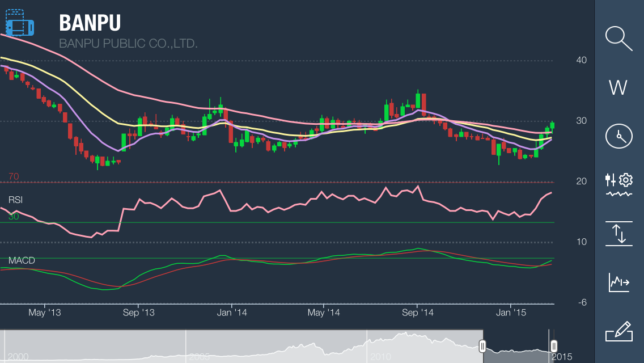The height and width of the screenshot is (363, 644).
Task: Tap the 2010 area of the overview timeline
Action: [380, 356]
